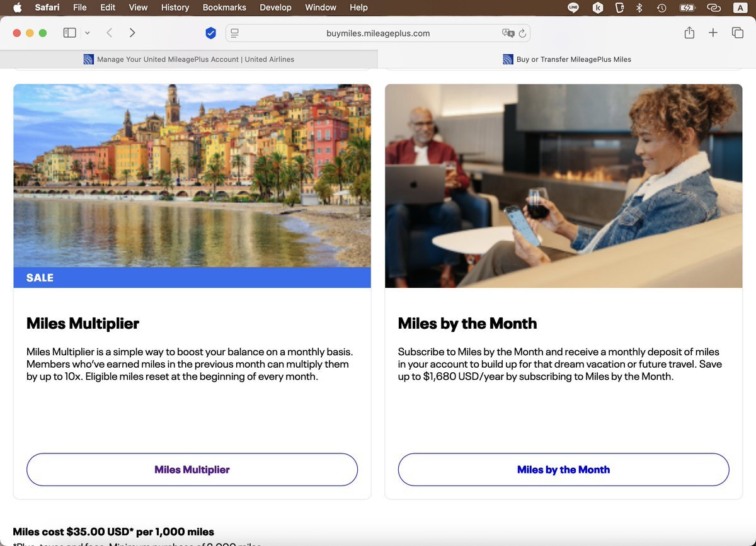
Task: Click the LINE icon in menu bar
Action: [x=573, y=8]
